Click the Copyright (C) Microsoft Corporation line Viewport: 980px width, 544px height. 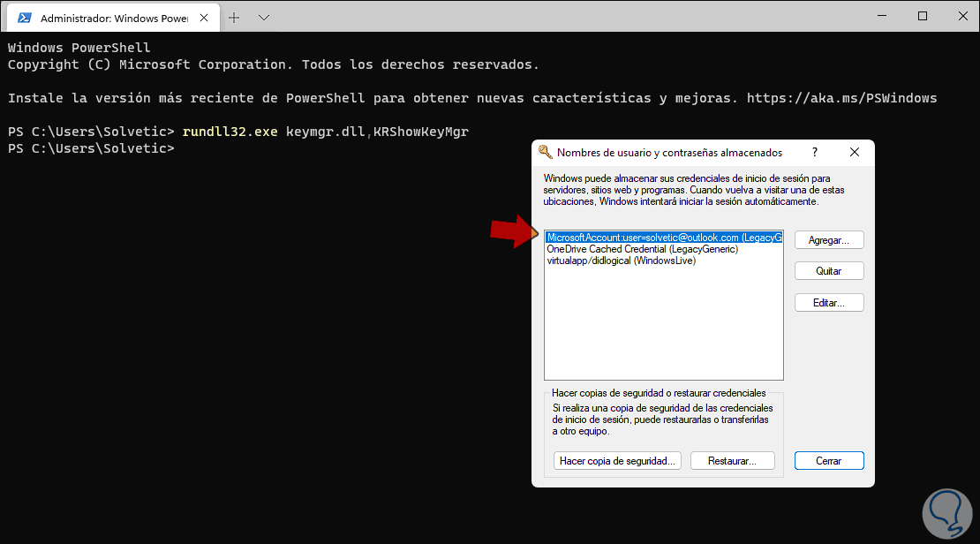click(273, 65)
